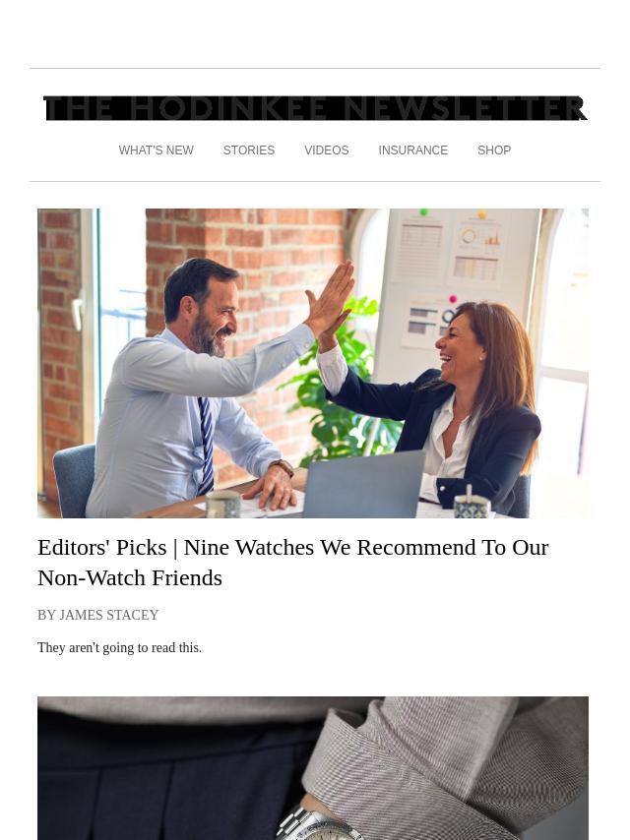
Task: Open the Videos nav link
Action: click(x=327, y=150)
